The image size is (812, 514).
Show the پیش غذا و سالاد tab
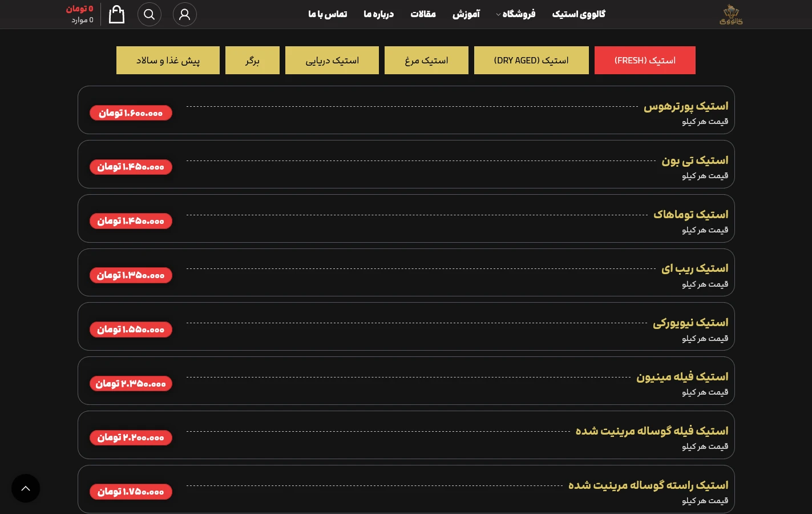pyautogui.click(x=168, y=61)
